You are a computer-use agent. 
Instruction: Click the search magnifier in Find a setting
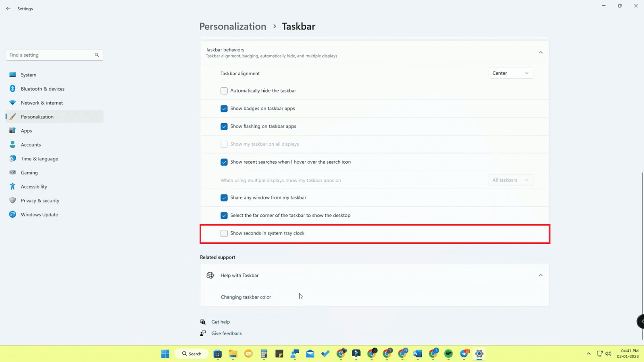pyautogui.click(x=97, y=55)
